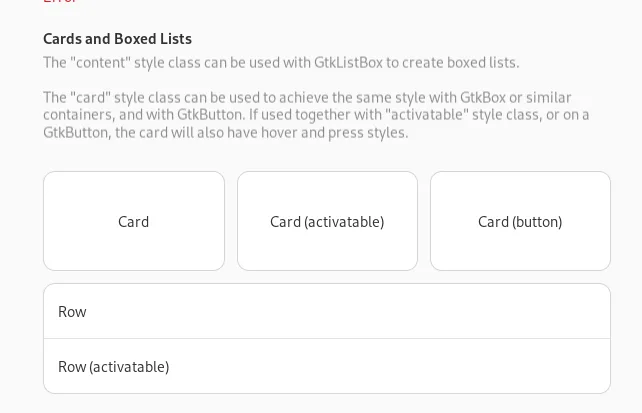Click the plain Card box
The width and height of the screenshot is (642, 413).
point(134,221)
